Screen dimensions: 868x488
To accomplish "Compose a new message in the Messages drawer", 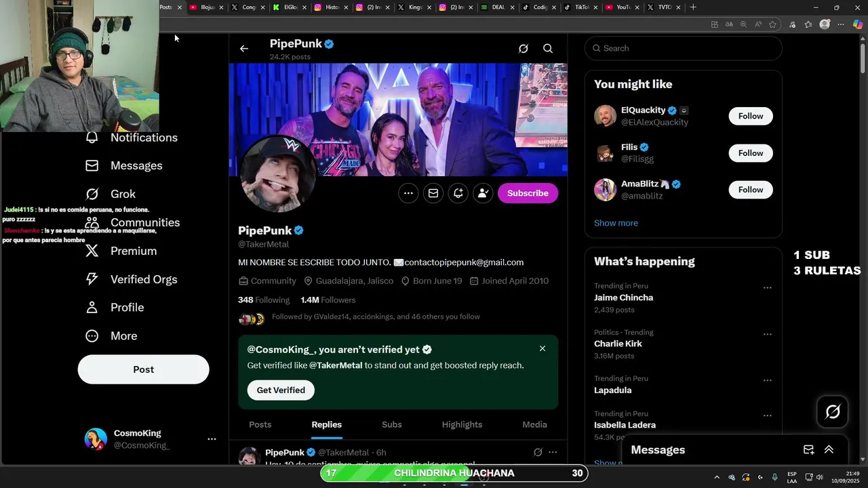I will [808, 450].
